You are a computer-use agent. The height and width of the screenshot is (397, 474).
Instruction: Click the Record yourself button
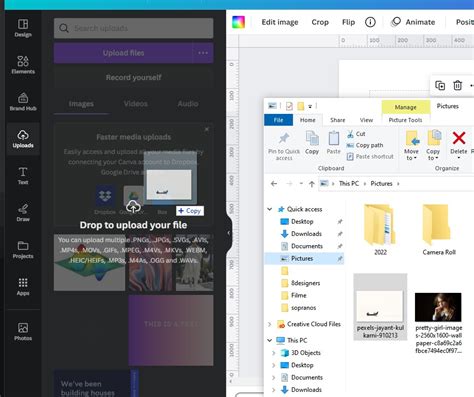pos(133,77)
